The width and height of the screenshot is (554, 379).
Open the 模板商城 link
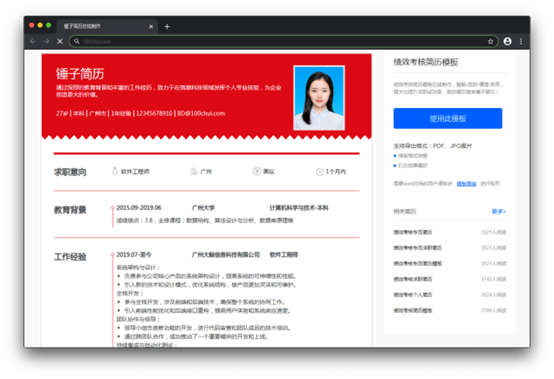point(466,184)
